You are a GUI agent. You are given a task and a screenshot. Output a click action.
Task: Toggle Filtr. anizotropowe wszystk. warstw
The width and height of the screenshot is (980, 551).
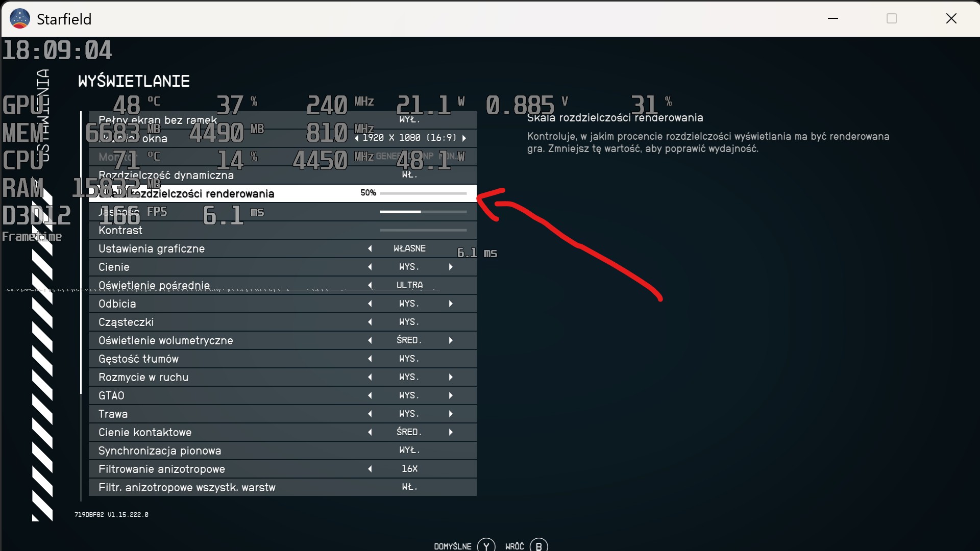[x=409, y=487]
